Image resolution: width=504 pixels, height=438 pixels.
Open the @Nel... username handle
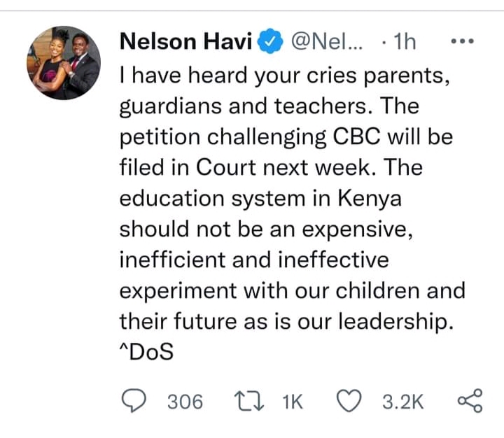click(327, 42)
